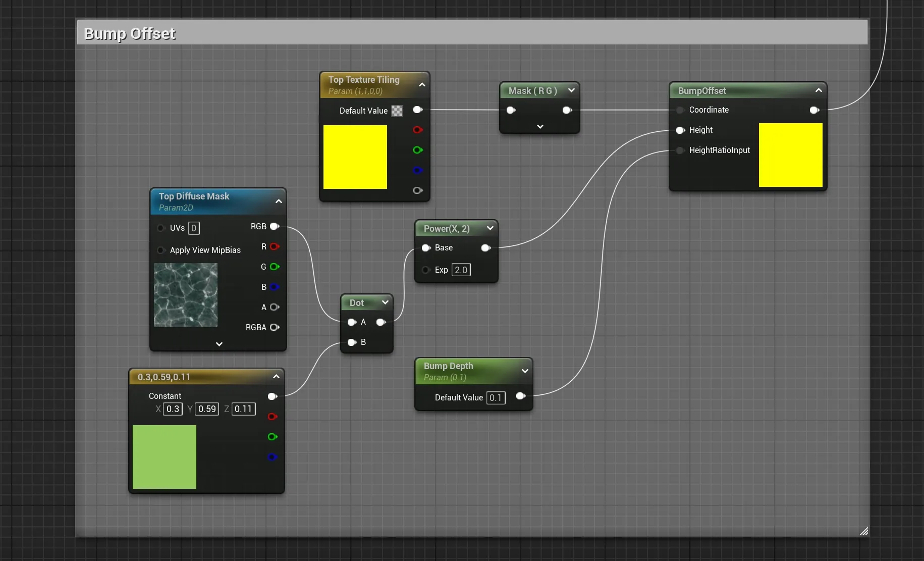Expand the Mask (R G) node header chevron
The width and height of the screenshot is (924, 561).
[x=571, y=90]
